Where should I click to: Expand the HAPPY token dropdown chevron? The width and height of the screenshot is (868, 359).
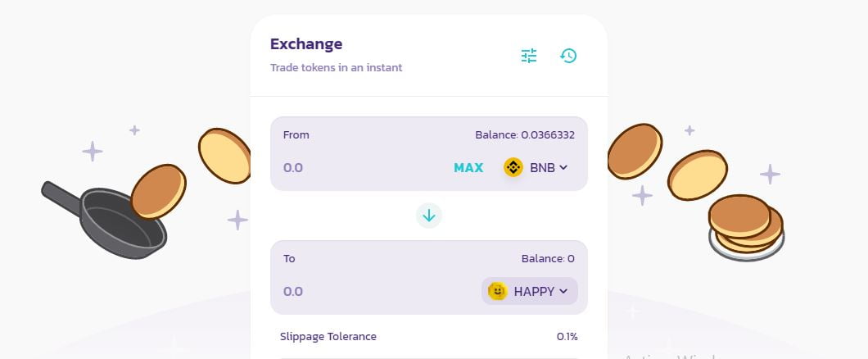[x=563, y=291]
